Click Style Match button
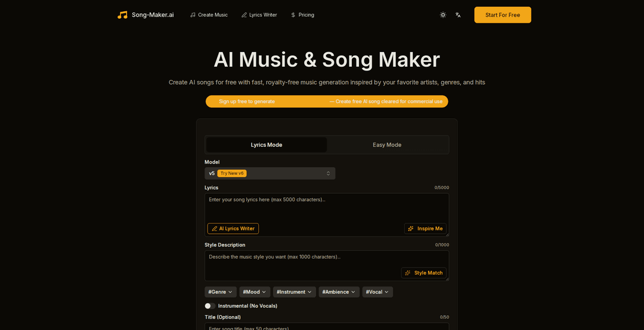 point(423,273)
